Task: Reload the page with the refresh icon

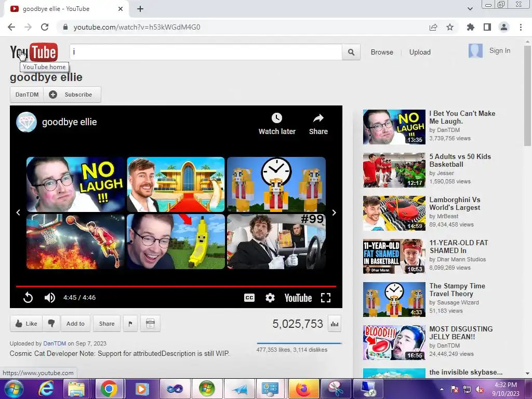Action: point(45,27)
